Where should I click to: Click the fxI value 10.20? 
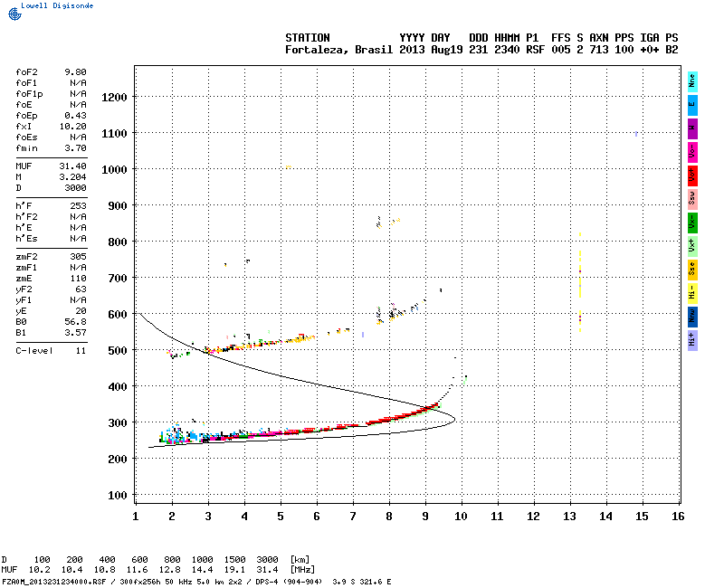tap(73, 127)
